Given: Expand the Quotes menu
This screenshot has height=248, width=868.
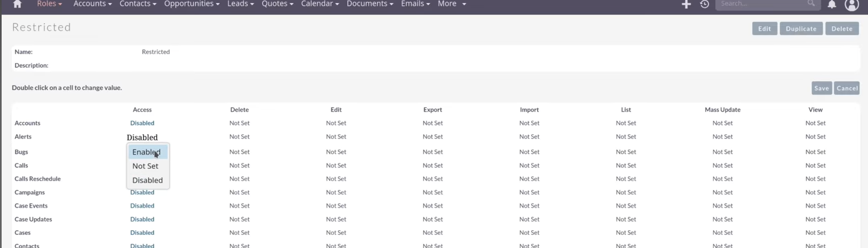Looking at the screenshot, I should point(278,4).
